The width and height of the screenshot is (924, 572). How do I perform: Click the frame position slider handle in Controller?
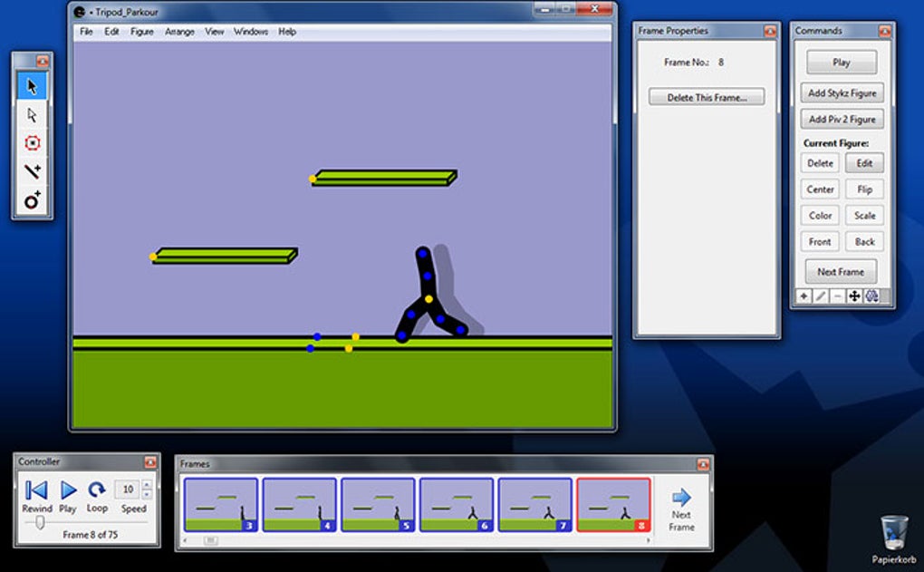click(x=40, y=522)
